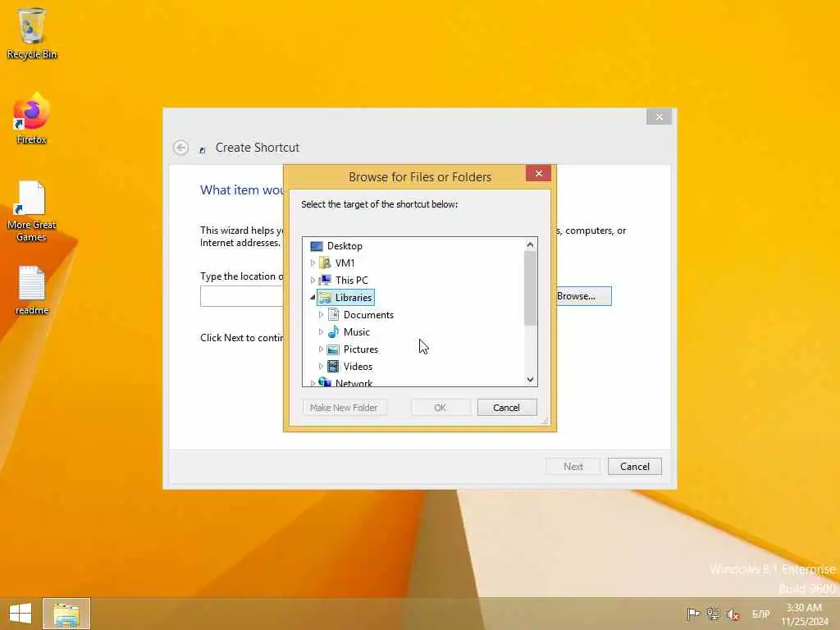Open the network status tray icon
Screen dimensions: 840x630
[713, 614]
